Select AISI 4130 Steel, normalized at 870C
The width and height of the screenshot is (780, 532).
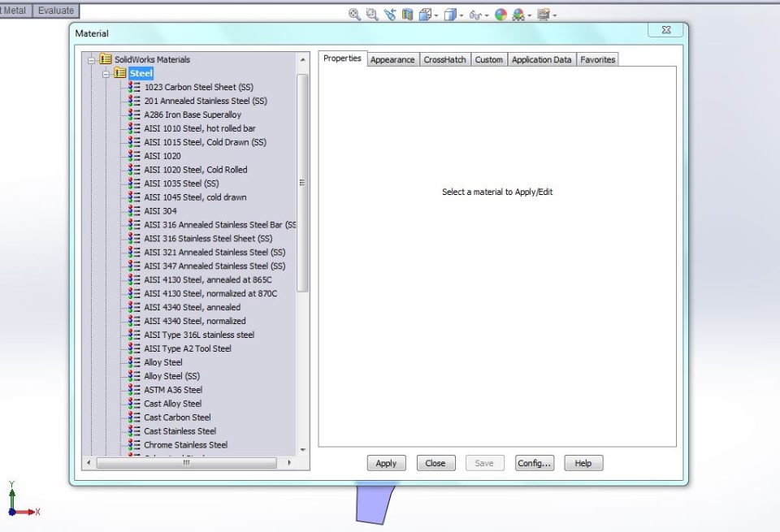pos(210,294)
